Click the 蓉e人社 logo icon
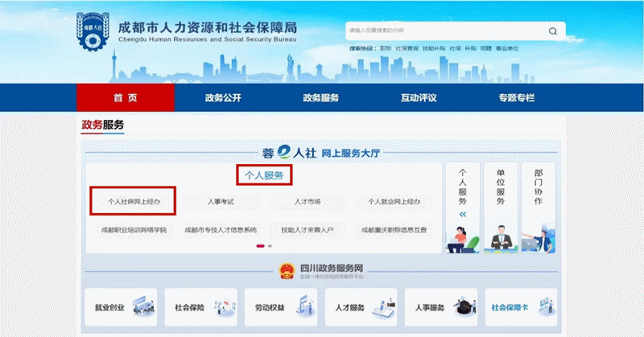This screenshot has height=337, width=644. [x=284, y=152]
